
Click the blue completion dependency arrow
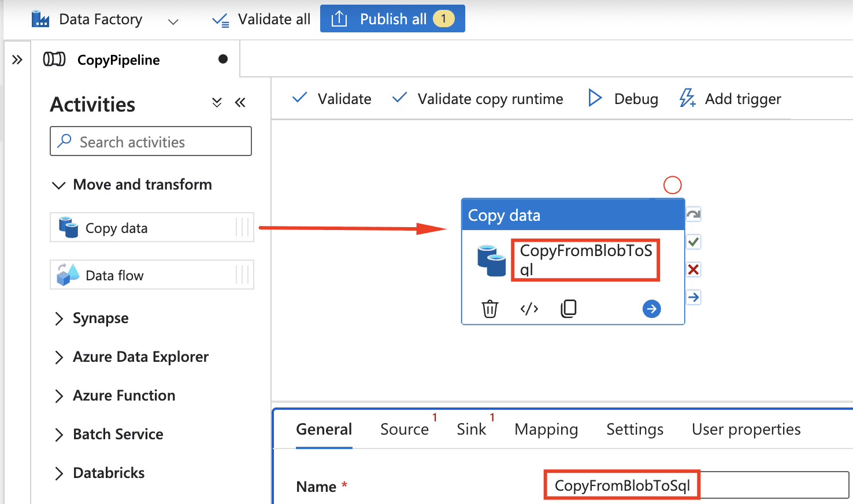point(693,297)
